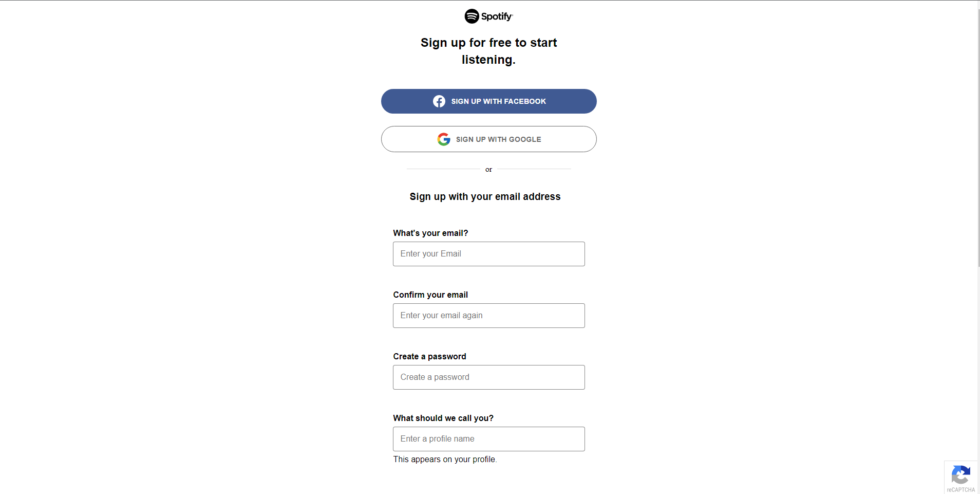The image size is (980, 494).
Task: Click the 'Confirm your email' label
Action: pos(430,295)
